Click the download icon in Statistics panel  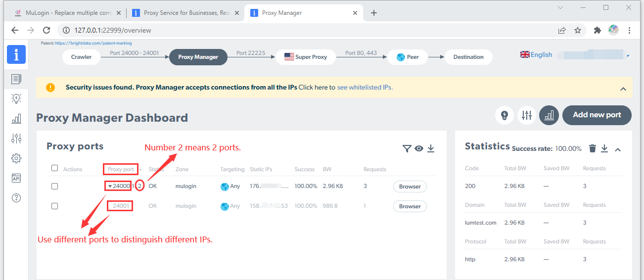click(x=604, y=148)
